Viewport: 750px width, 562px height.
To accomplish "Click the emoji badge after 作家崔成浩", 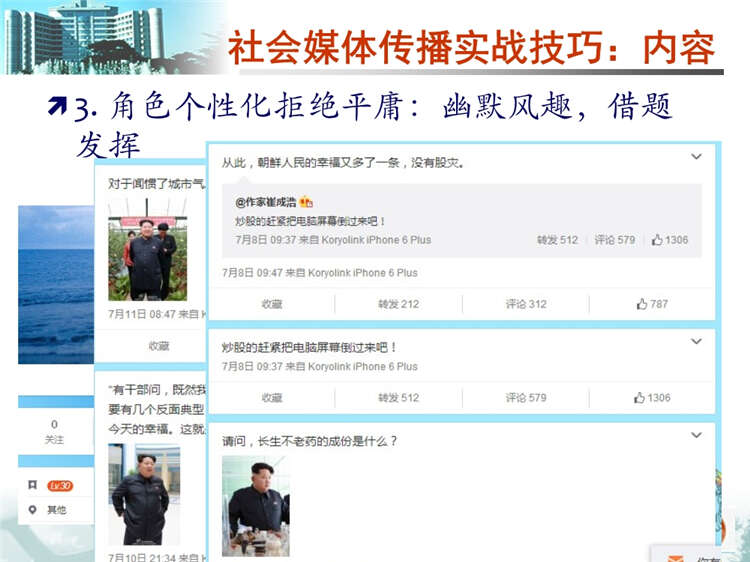I will click(306, 202).
